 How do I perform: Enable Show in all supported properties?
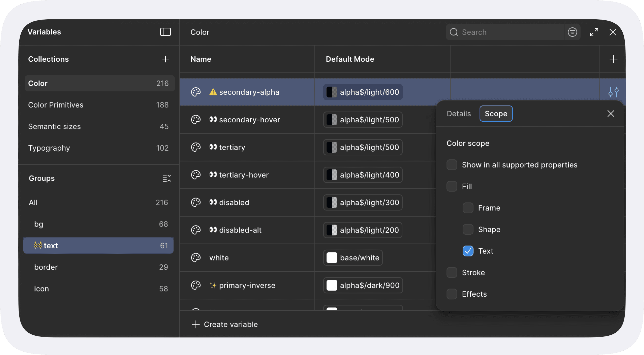click(452, 165)
